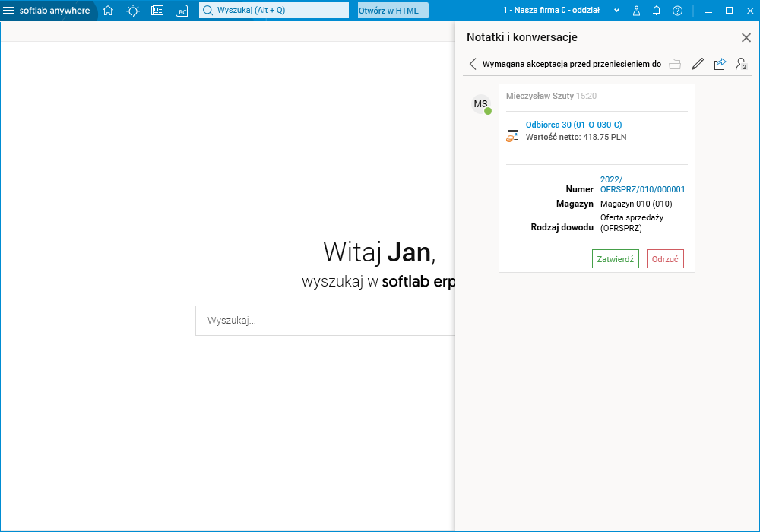Click the central Wyszukaj... search box
The width and height of the screenshot is (760, 532).
pyautogui.click(x=325, y=320)
